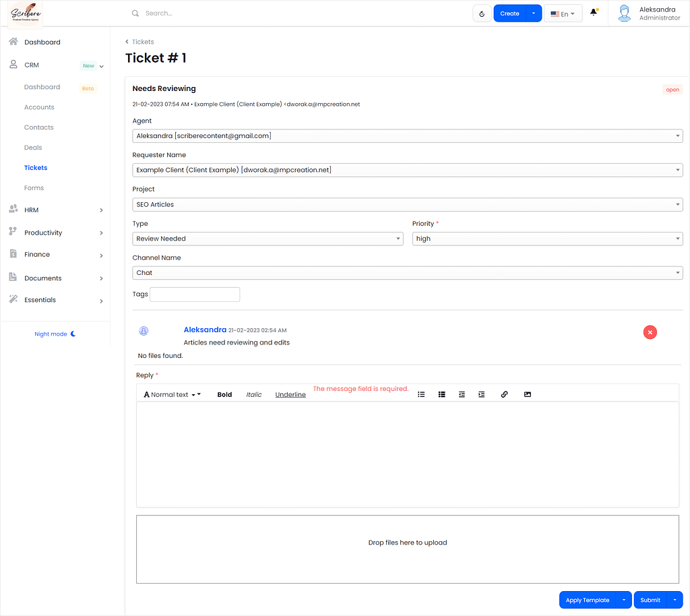Image resolution: width=690 pixels, height=616 pixels.
Task: Toggle Night mode
Action: [x=55, y=334]
